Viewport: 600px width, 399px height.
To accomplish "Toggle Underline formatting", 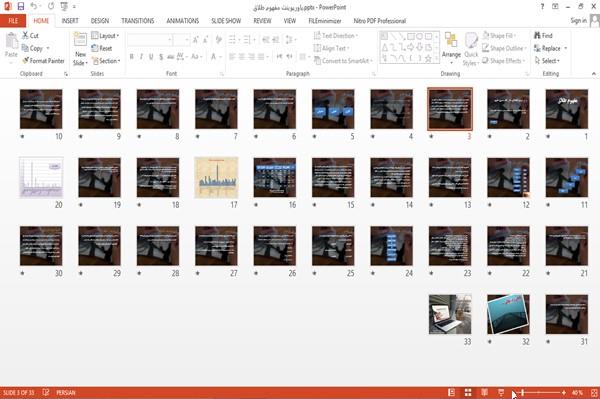I will pos(151,57).
